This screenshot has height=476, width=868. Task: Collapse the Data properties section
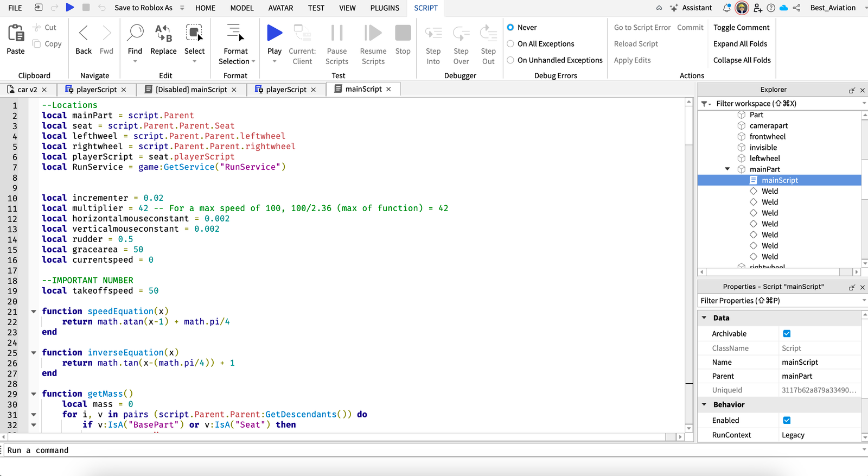[704, 318]
